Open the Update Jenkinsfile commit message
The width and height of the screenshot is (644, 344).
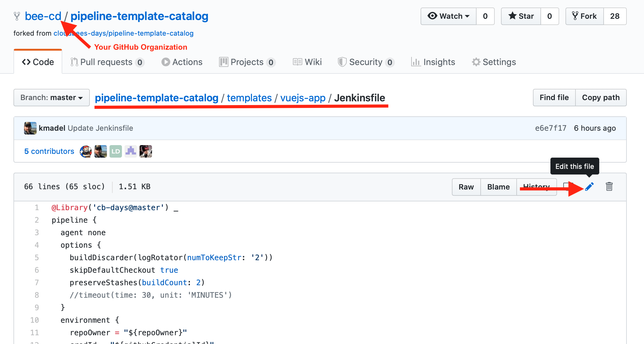(x=100, y=128)
